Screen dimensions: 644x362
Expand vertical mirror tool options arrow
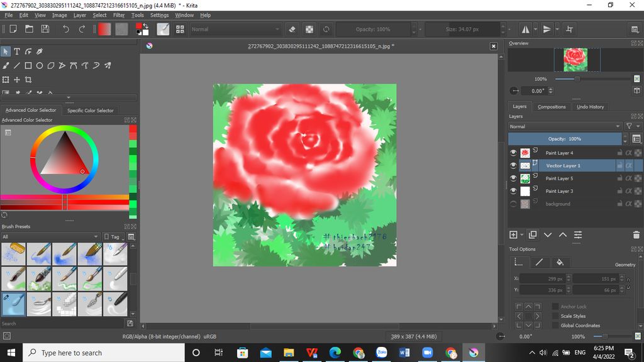(557, 29)
